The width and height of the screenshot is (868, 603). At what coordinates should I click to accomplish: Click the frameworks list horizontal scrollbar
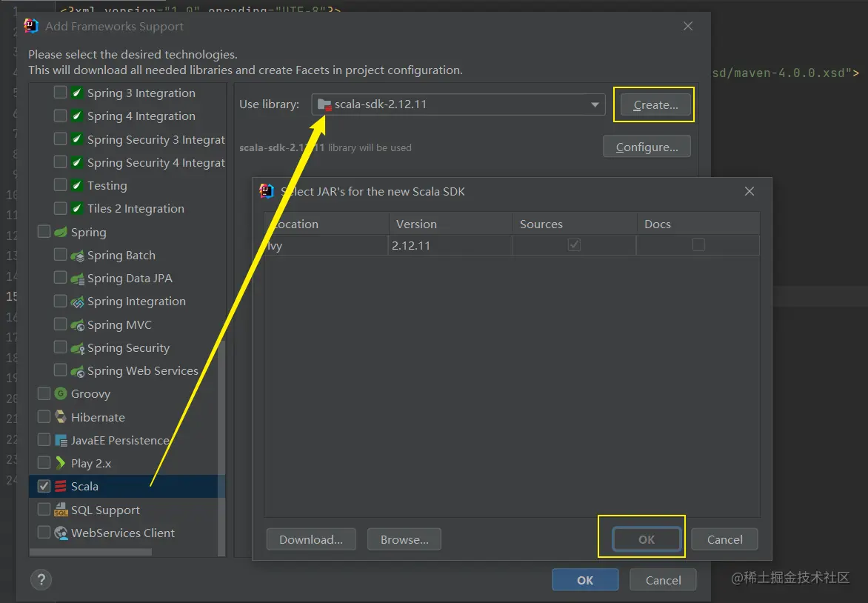pos(90,552)
